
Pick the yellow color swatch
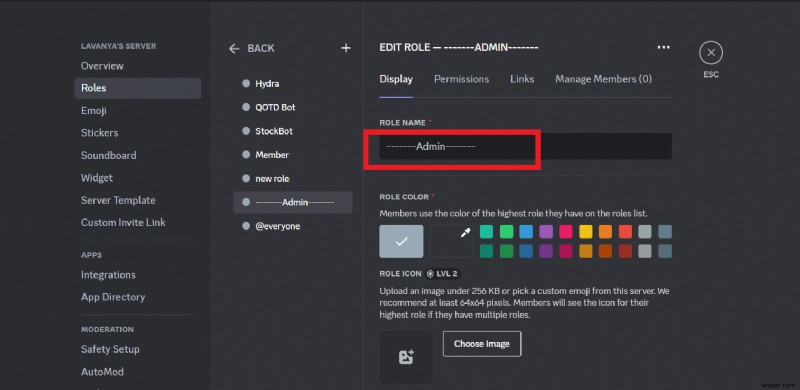586,232
